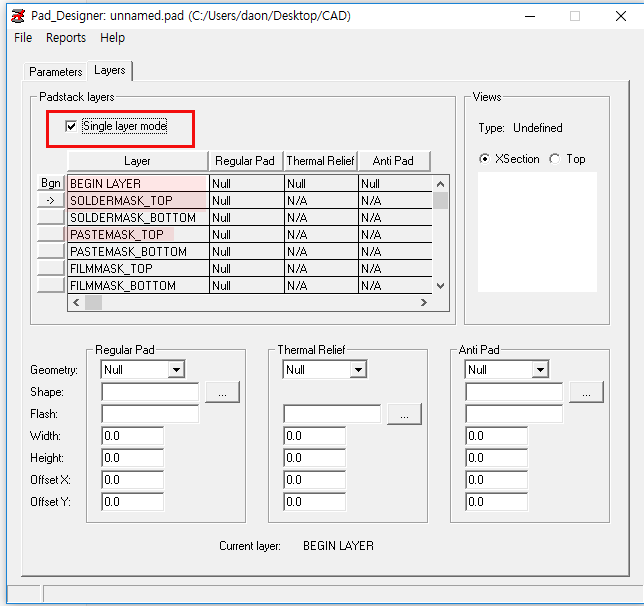
Task: Switch to the Parameters tab
Action: click(x=55, y=72)
